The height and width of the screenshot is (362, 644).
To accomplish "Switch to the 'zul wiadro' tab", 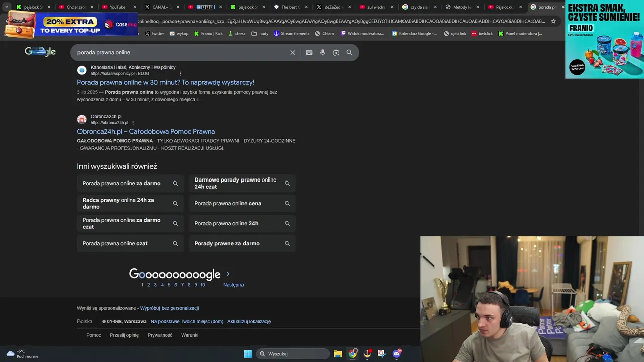I will click(375, 7).
